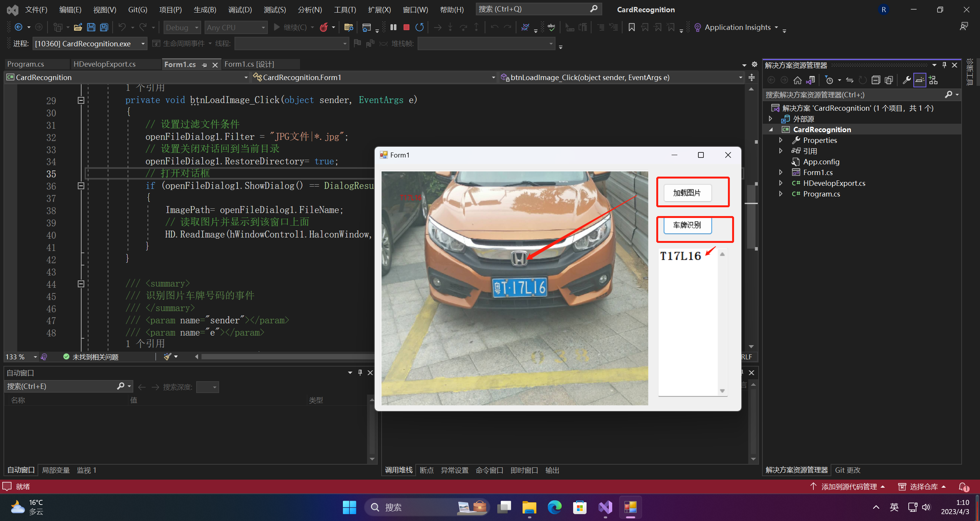Open the 调试(D) menu

[240, 10]
